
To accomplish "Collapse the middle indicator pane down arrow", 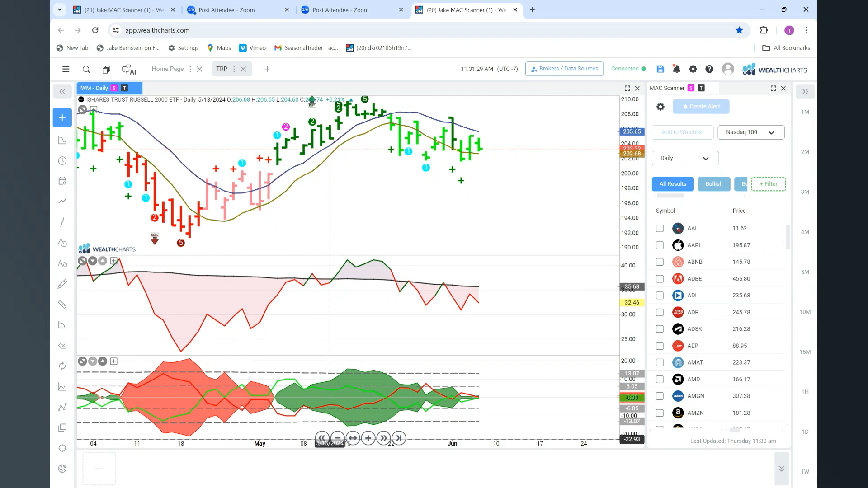I will point(93,261).
